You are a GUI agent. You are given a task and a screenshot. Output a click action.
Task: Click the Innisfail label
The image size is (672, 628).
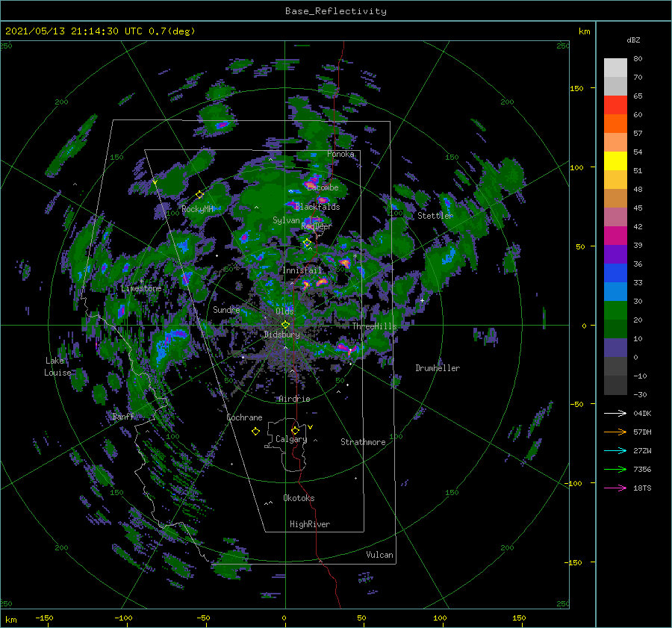(x=302, y=270)
